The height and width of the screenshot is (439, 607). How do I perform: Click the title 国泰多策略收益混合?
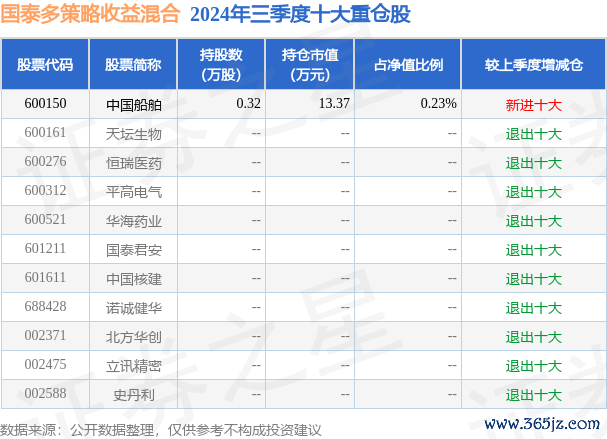pyautogui.click(x=90, y=14)
